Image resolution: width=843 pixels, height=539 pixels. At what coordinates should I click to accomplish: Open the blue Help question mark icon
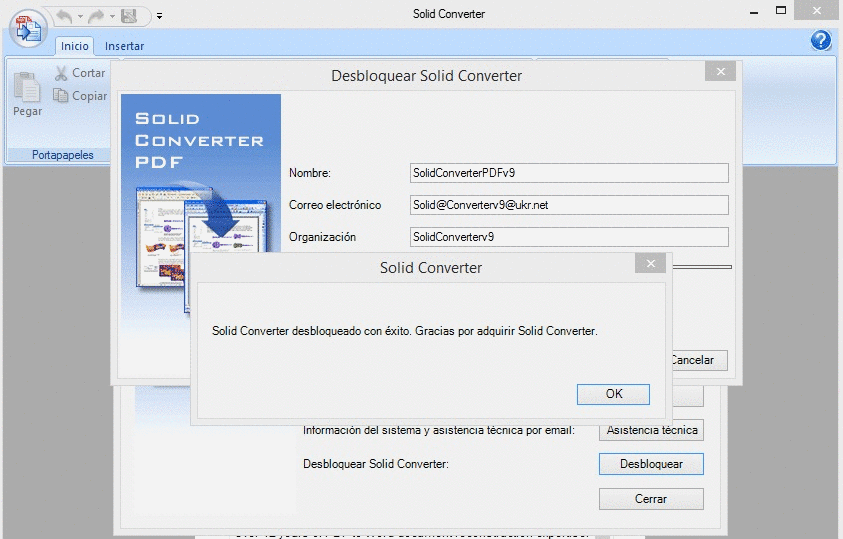[821, 40]
